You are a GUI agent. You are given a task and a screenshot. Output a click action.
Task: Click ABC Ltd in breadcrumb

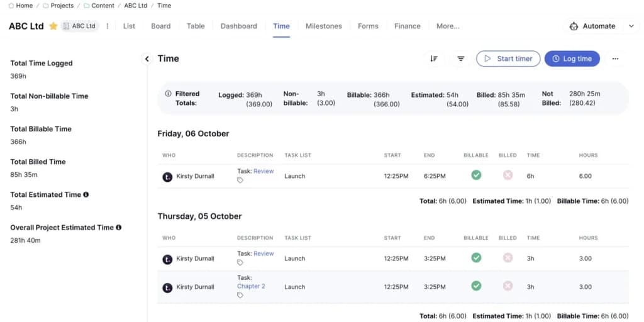tap(135, 6)
